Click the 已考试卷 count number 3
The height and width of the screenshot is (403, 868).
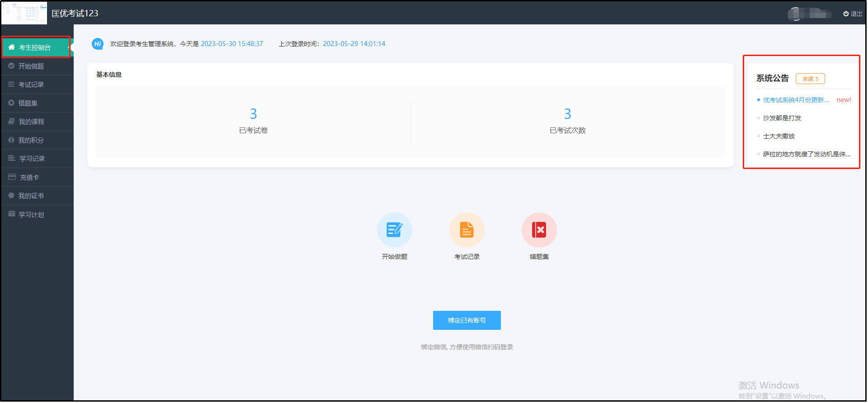pyautogui.click(x=253, y=113)
